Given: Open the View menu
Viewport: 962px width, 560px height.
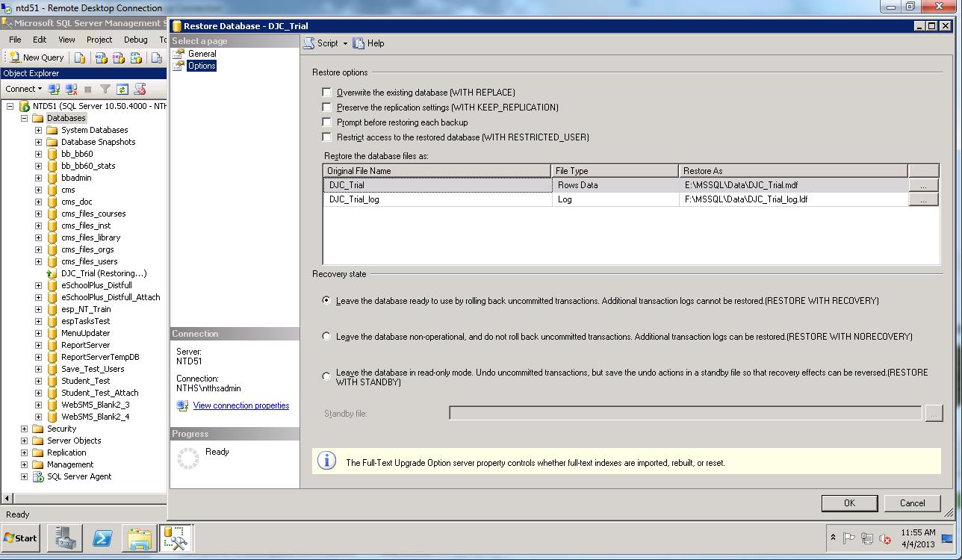Looking at the screenshot, I should click(x=66, y=40).
